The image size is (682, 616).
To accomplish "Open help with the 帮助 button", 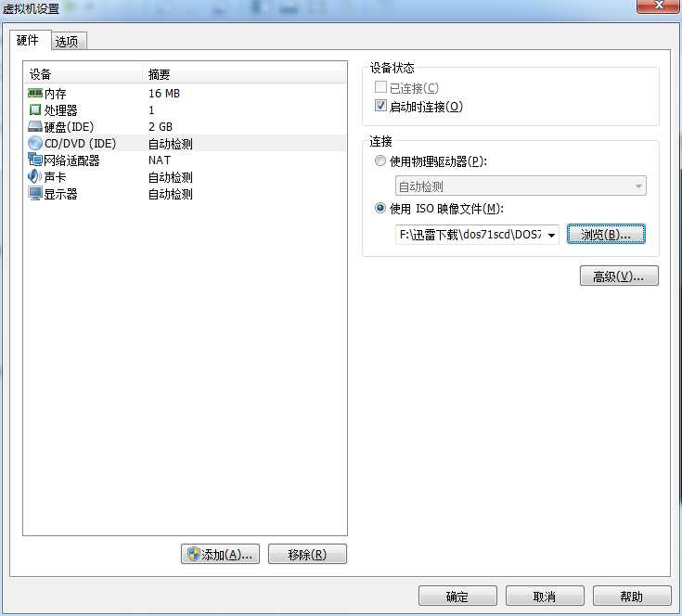I will (x=632, y=596).
